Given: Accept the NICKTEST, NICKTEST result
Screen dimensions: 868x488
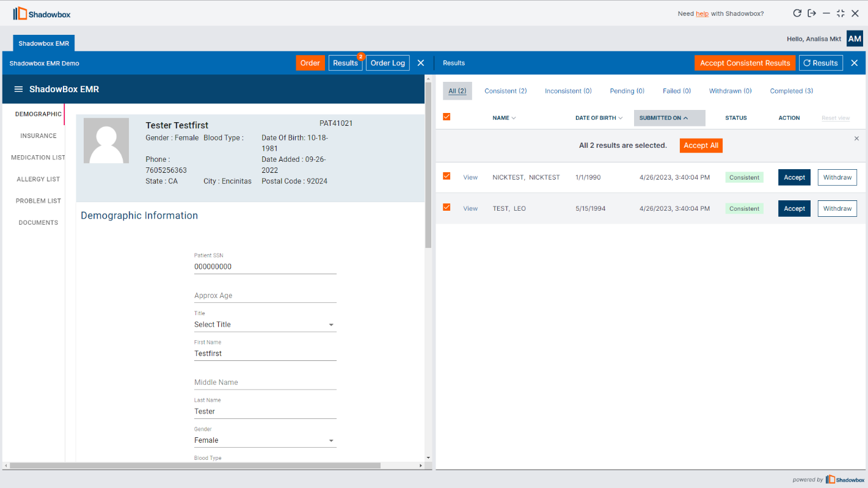Looking at the screenshot, I should coord(795,177).
